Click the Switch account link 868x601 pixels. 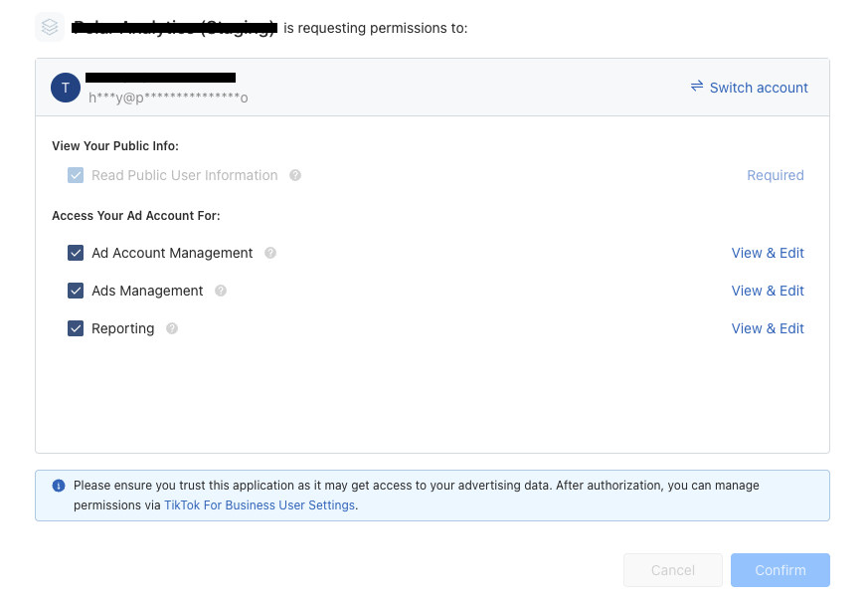[759, 88]
